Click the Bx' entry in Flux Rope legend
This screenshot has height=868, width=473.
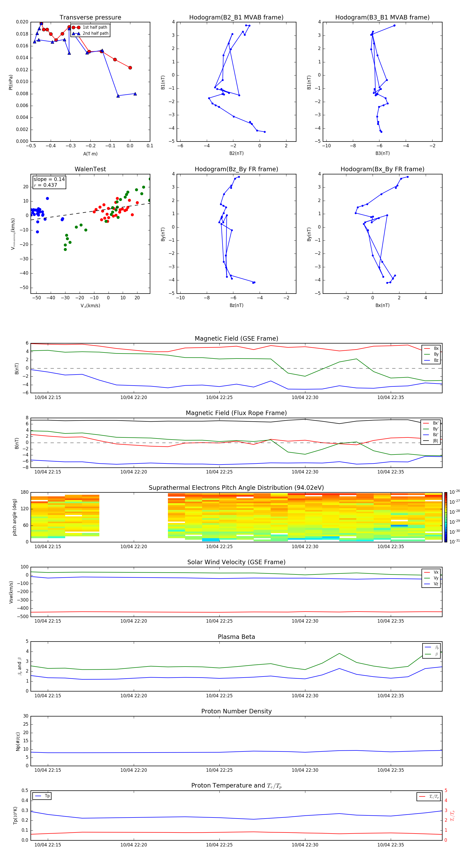point(431,423)
